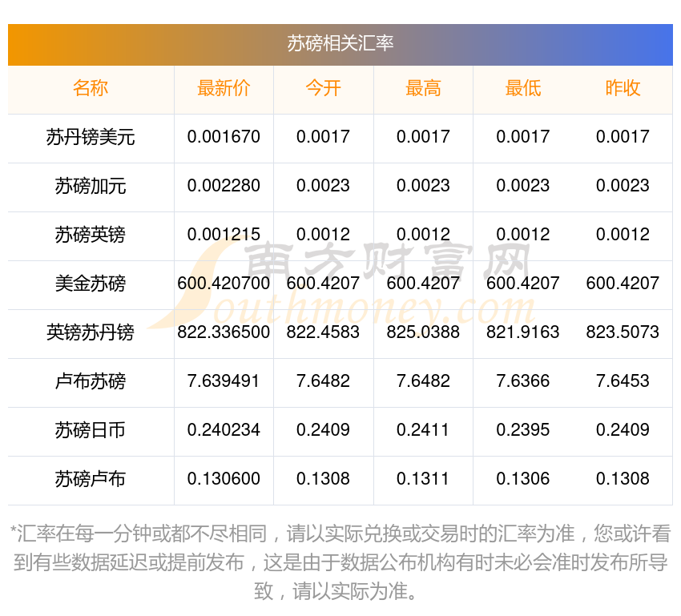This screenshot has height=616, width=681.
Task: Click latest price 0.130600
Action: (224, 479)
